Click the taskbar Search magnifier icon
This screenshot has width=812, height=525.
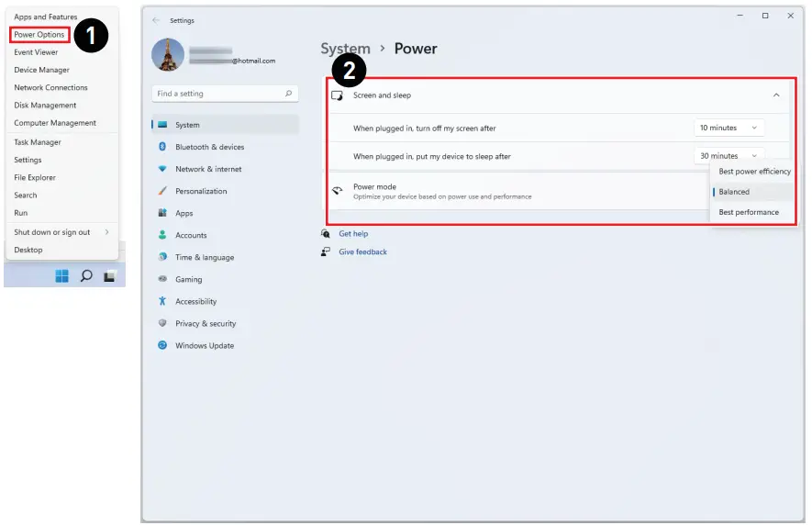point(86,275)
